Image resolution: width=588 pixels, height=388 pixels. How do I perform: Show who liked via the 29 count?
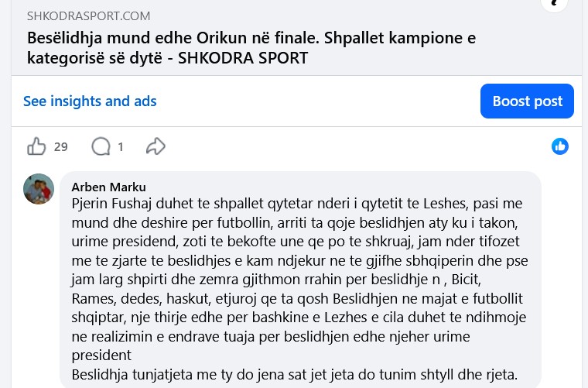tap(61, 146)
